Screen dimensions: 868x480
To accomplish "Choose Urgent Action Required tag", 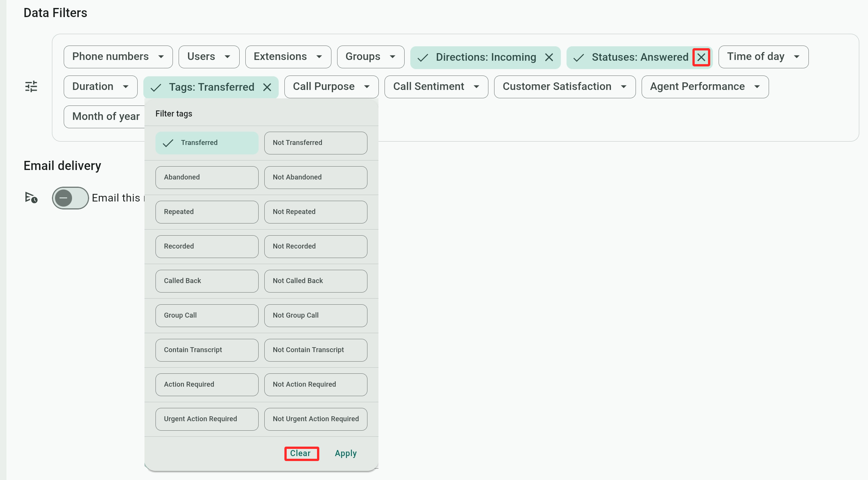I will coord(207,419).
